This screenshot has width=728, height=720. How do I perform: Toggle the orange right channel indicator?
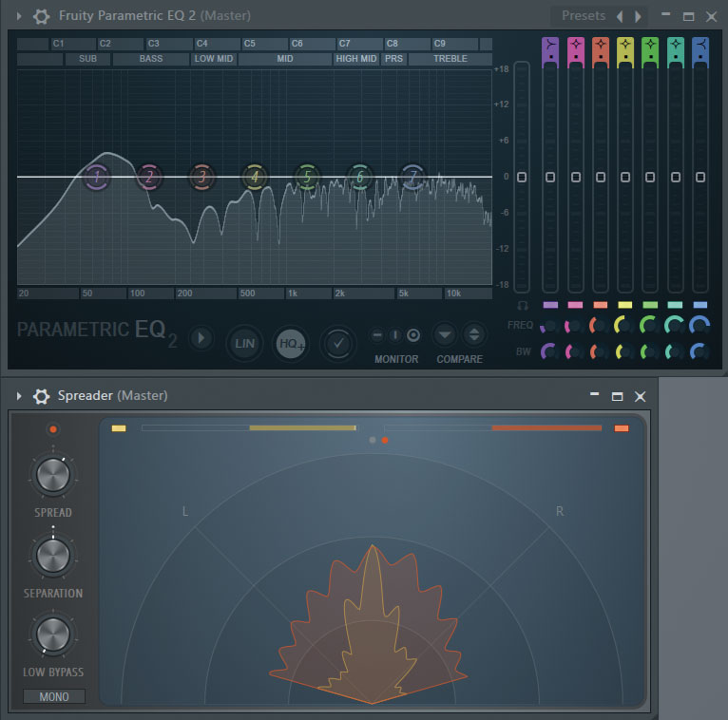point(622,428)
